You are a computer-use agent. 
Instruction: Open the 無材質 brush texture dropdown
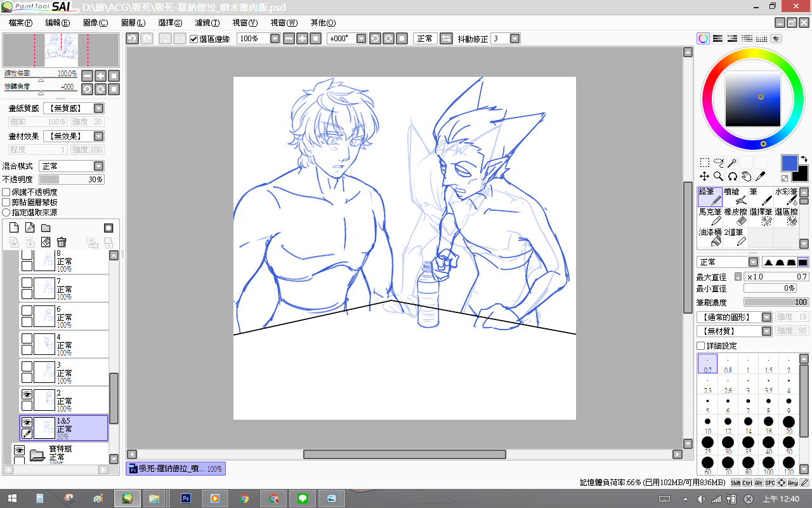(766, 331)
